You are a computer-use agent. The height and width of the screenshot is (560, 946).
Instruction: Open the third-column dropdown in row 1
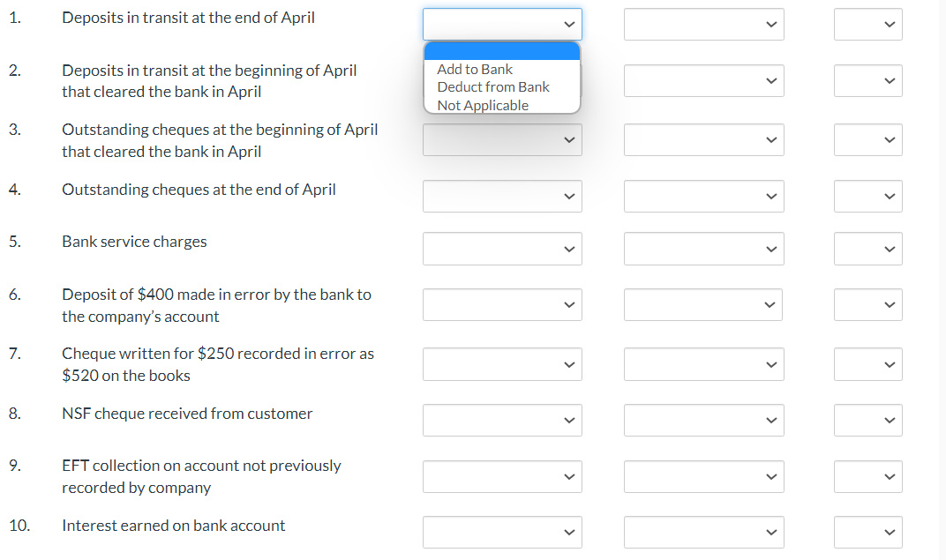click(x=867, y=24)
